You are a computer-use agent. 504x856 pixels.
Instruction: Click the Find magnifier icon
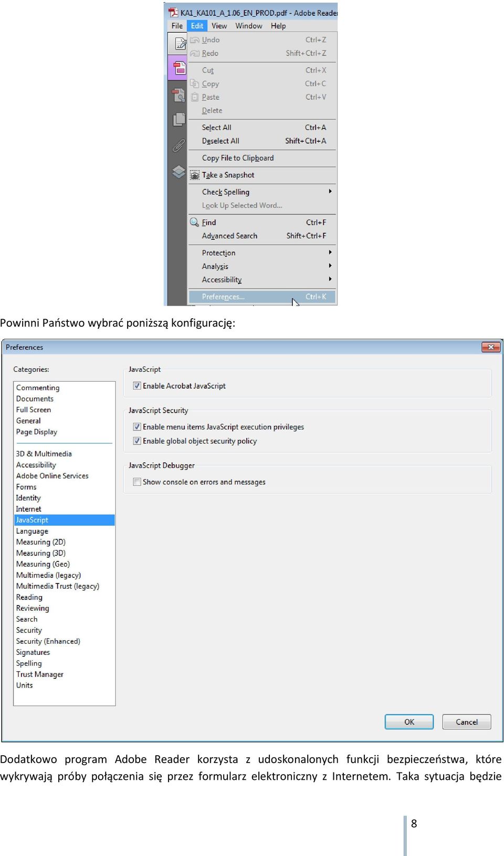pyautogui.click(x=194, y=222)
